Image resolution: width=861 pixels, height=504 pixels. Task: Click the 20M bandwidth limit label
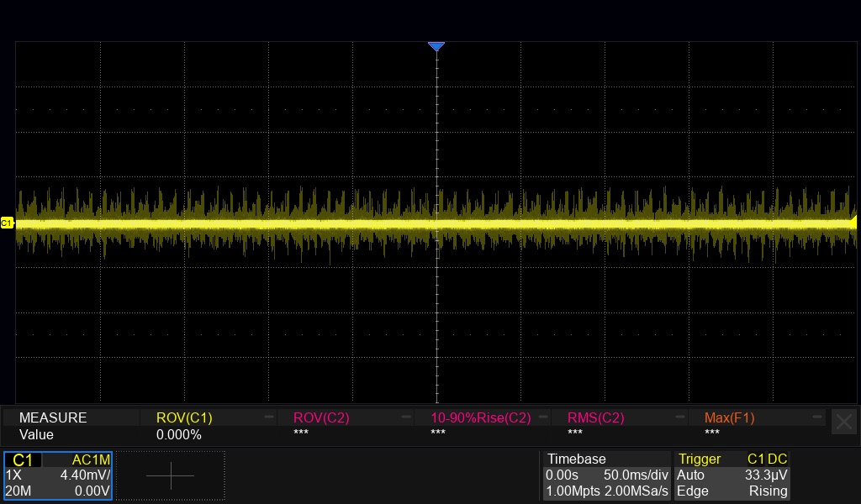(x=18, y=491)
